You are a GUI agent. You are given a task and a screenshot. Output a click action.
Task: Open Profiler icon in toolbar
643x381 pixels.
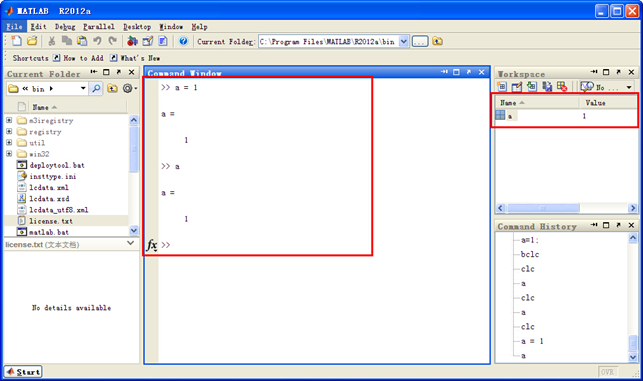(163, 41)
